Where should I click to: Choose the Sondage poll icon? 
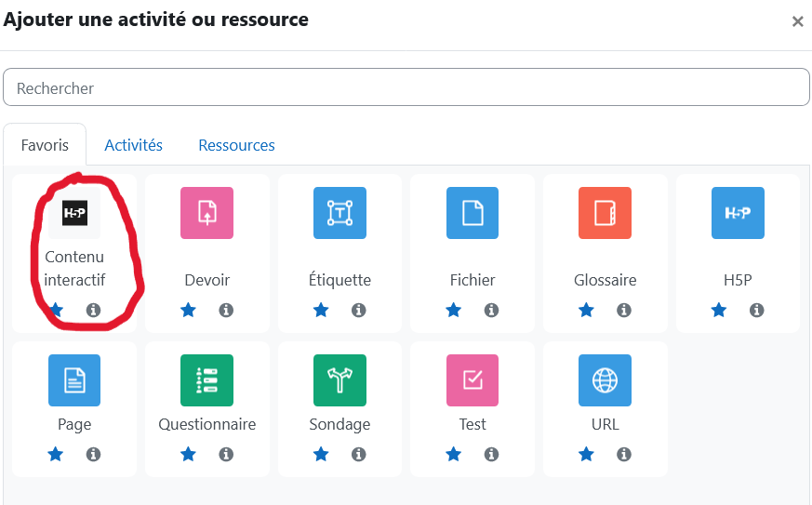tap(339, 380)
